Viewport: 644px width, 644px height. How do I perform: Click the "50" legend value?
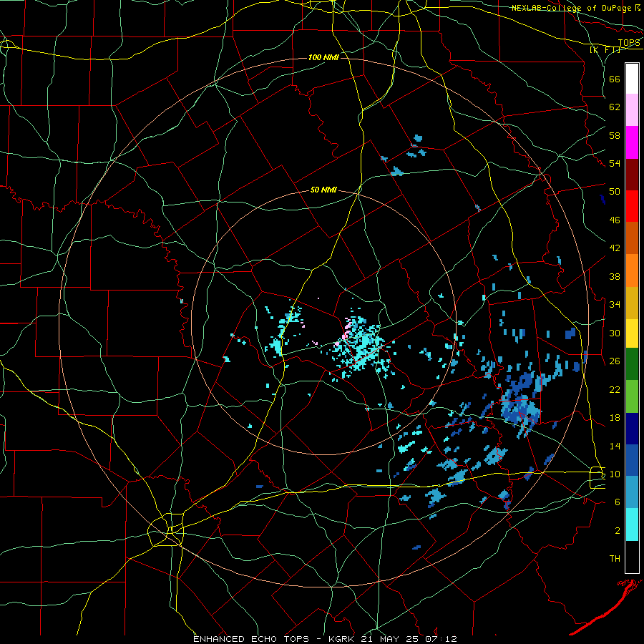(x=615, y=192)
